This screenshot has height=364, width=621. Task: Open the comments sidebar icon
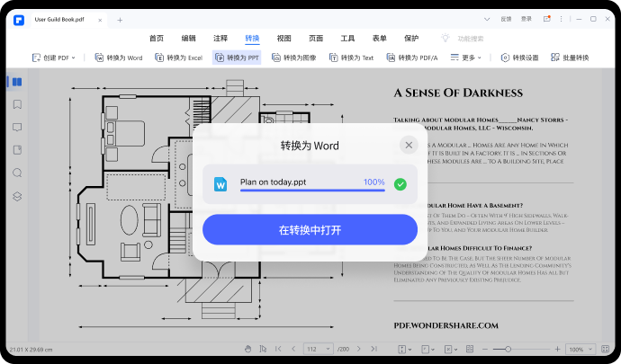17,128
